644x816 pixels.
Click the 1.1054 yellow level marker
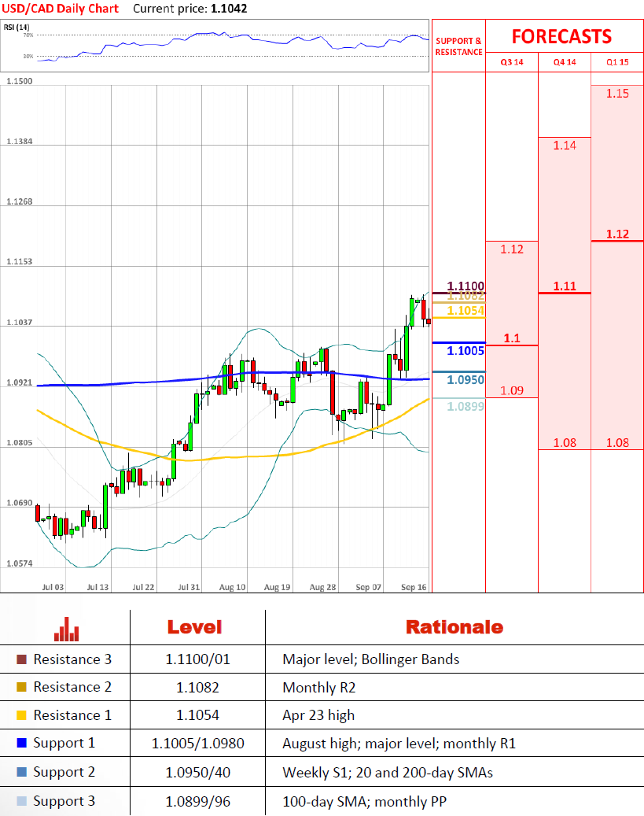(x=466, y=311)
